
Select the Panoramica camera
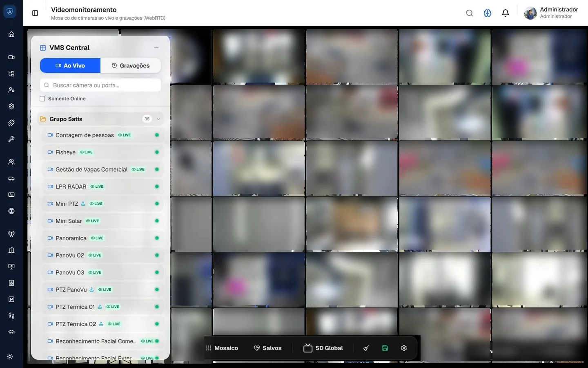pos(103,238)
